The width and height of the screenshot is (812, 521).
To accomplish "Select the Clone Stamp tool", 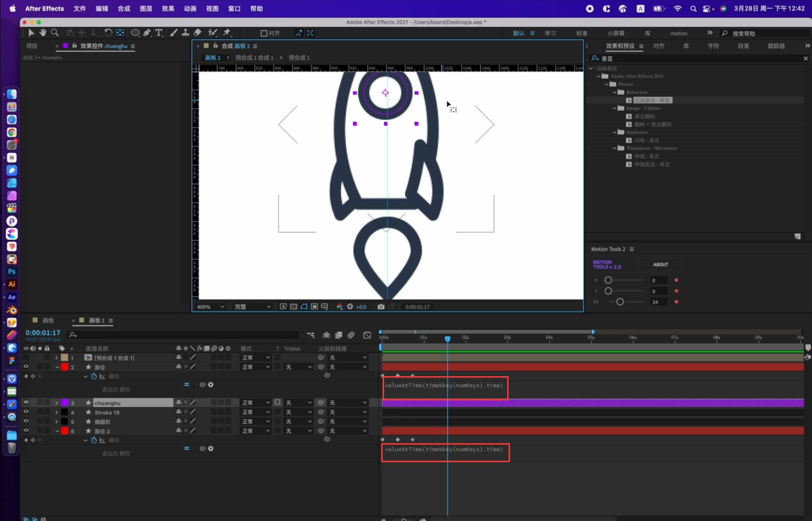I will [185, 33].
